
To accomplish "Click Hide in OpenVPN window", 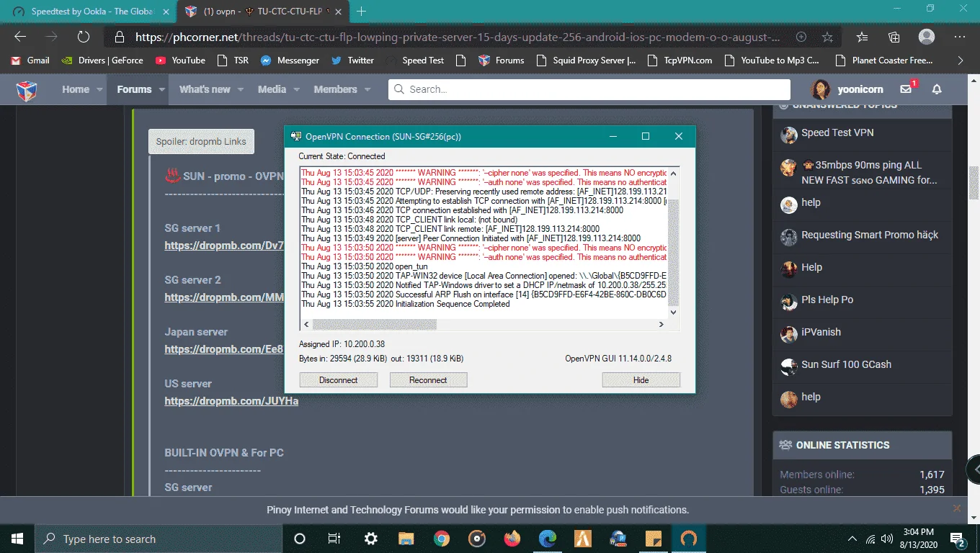I will [641, 379].
